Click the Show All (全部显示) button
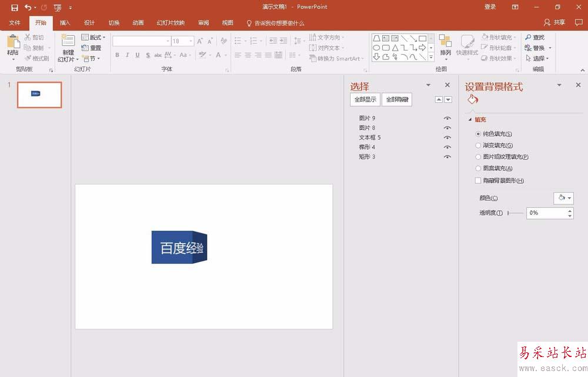Viewport: 588px width, 377px height. 365,100
